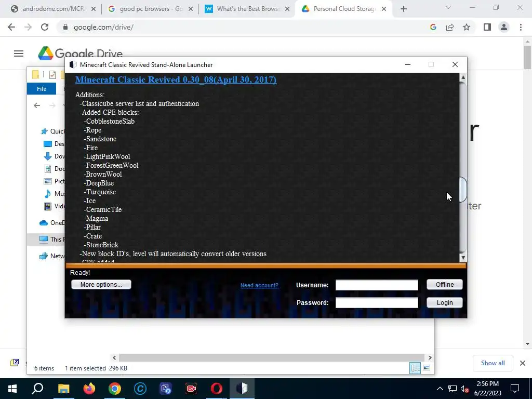
Task: Open the Windows Start menu
Action: pyautogui.click(x=12, y=389)
